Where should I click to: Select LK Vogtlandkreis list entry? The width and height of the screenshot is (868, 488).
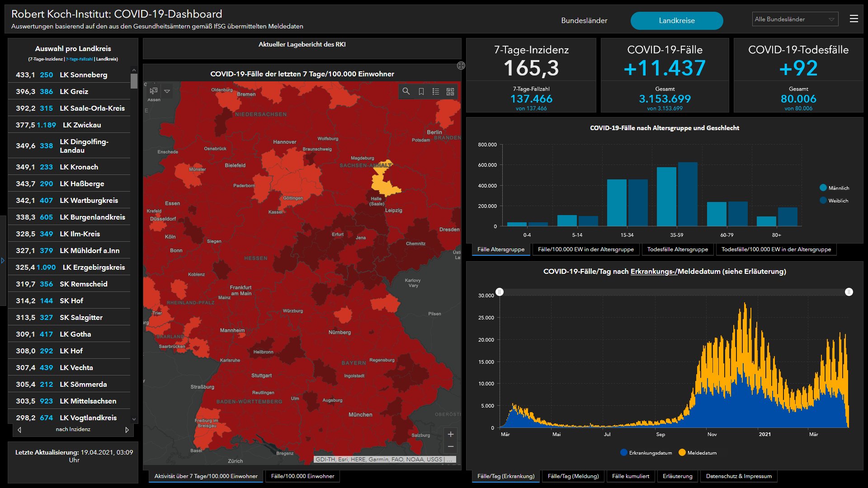69,418
